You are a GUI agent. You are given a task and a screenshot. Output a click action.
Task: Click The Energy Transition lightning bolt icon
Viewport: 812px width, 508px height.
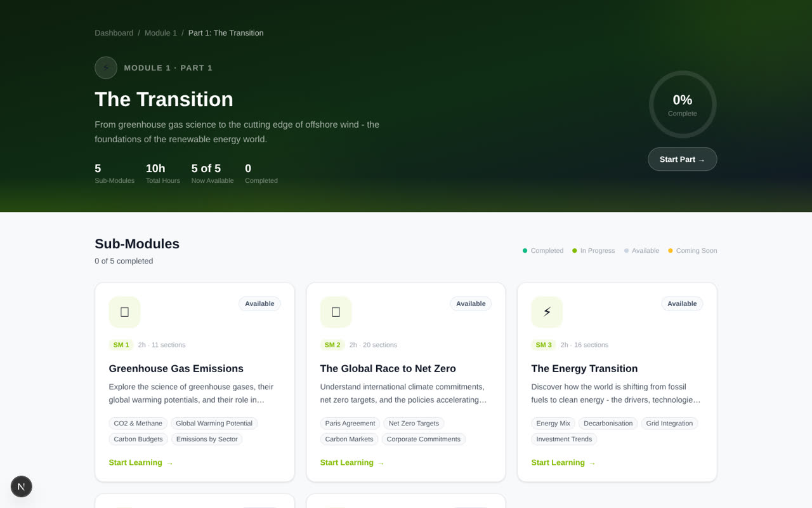[x=547, y=312]
